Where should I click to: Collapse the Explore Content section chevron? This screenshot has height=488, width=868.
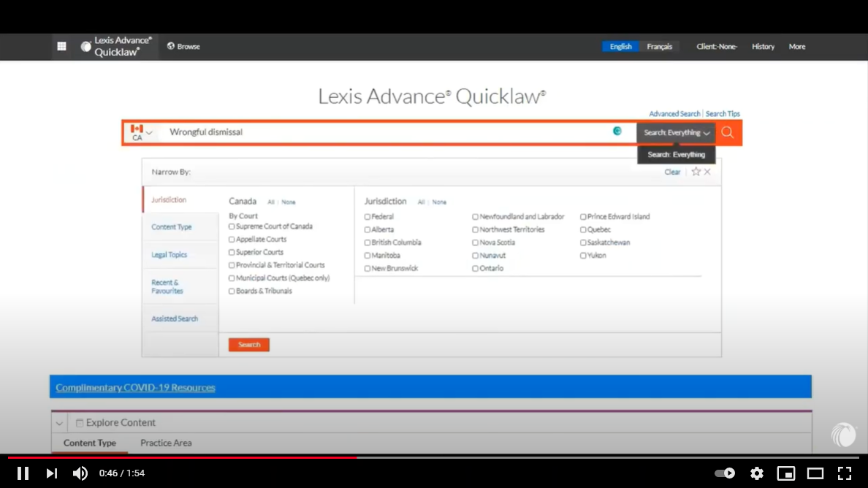click(x=59, y=423)
